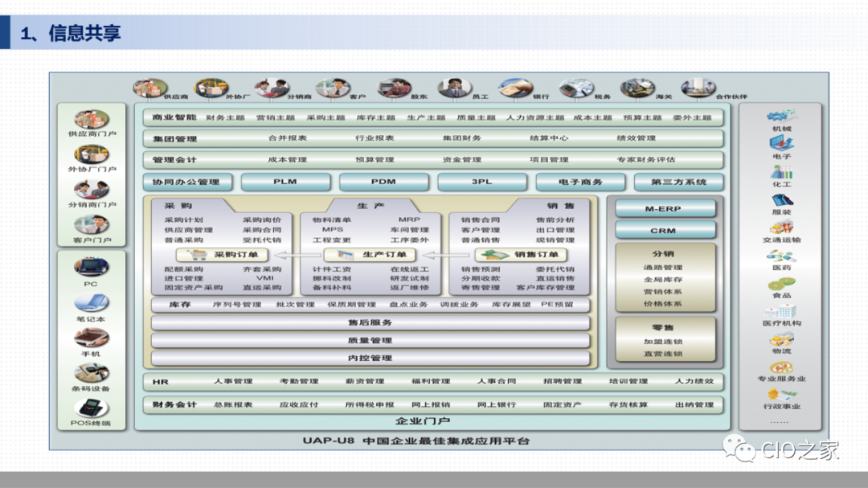
Task: Select the 交通运输 industry icon
Action: click(781, 228)
